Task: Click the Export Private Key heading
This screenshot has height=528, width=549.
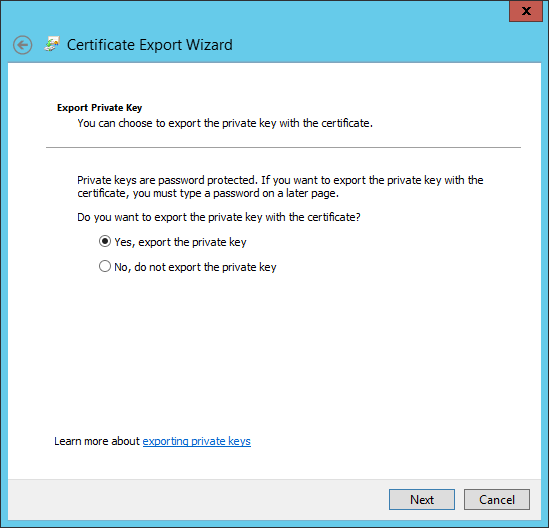Action: [x=99, y=107]
